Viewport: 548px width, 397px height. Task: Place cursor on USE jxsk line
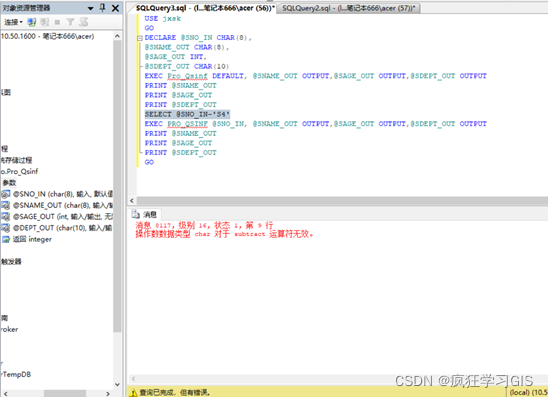tap(163, 19)
